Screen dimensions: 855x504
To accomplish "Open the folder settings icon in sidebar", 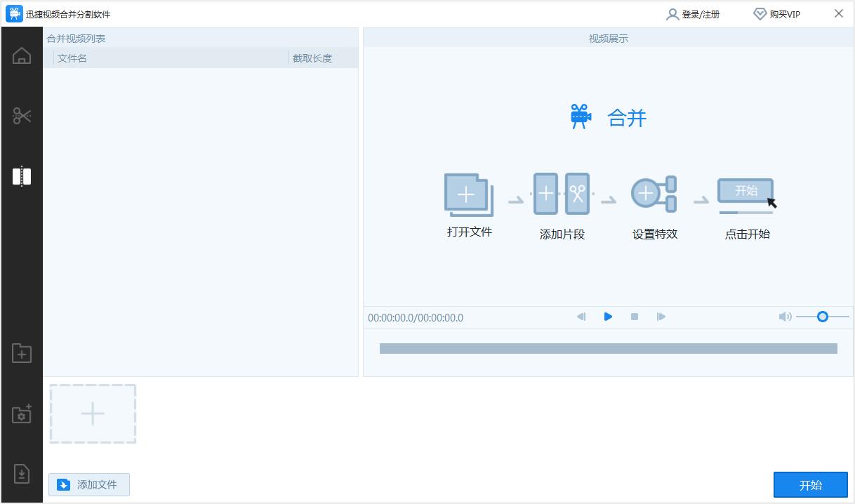I will (21, 414).
